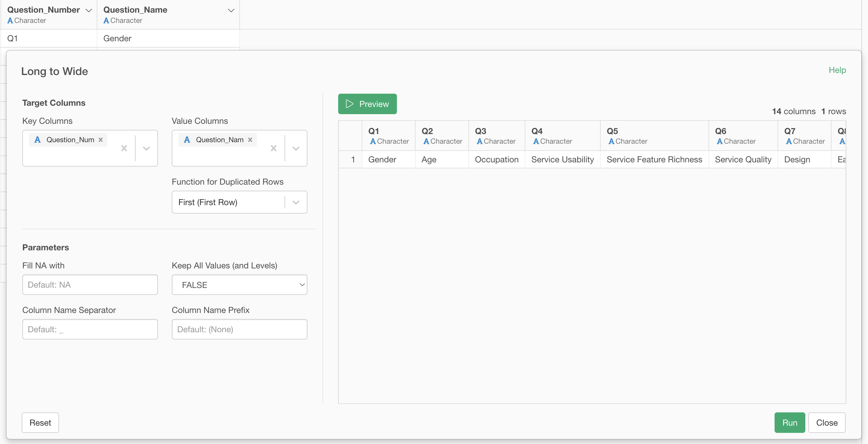Screen dimensions: 868x444
Task: Select the Q5 preview column header
Action: click(654, 136)
